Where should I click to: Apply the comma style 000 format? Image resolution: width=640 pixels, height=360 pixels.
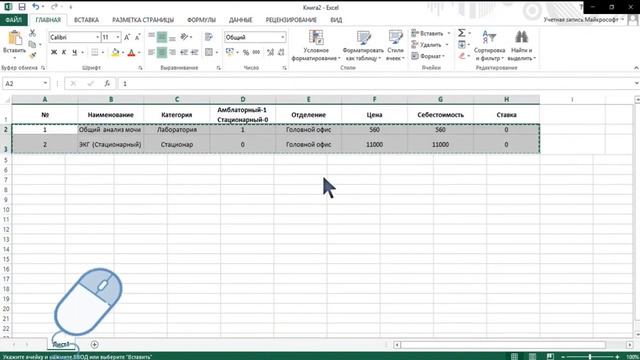[256, 52]
